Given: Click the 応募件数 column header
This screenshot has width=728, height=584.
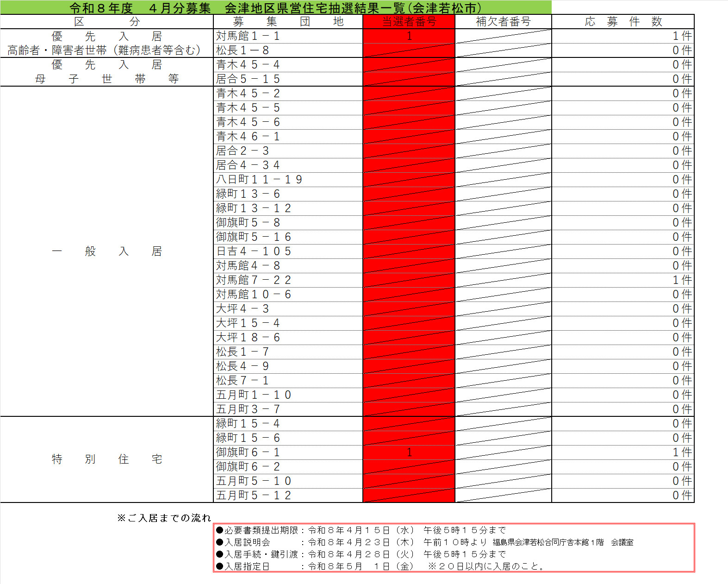Looking at the screenshot, I should pos(622,22).
